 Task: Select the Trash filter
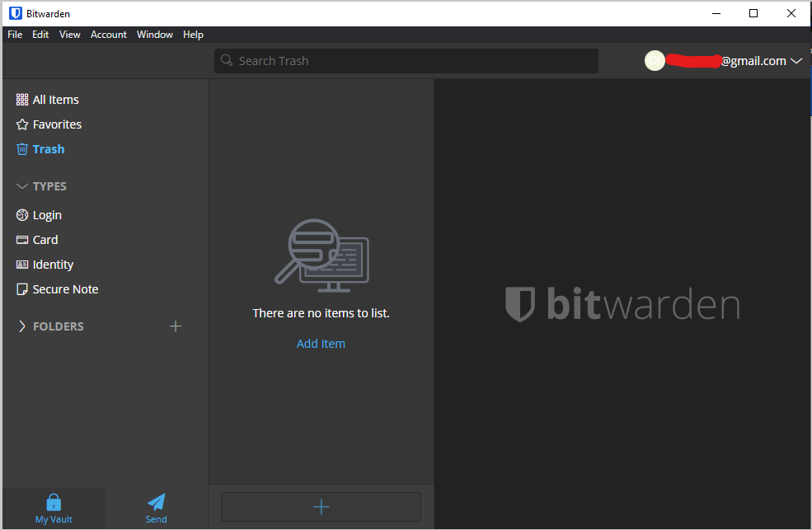point(49,149)
